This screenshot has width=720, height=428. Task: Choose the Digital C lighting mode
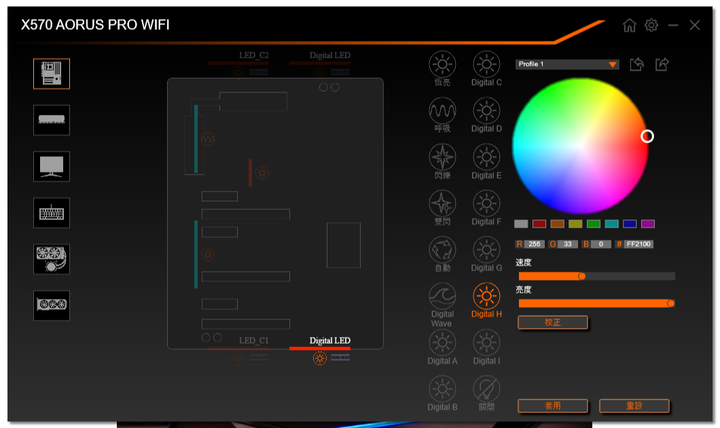[486, 68]
